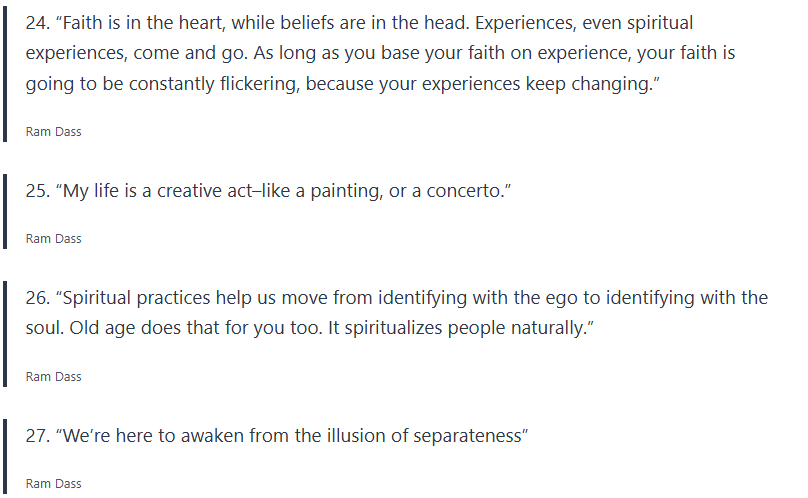The height and width of the screenshot is (498, 808).
Task: Click the quote number 26 text
Action: 39,298
